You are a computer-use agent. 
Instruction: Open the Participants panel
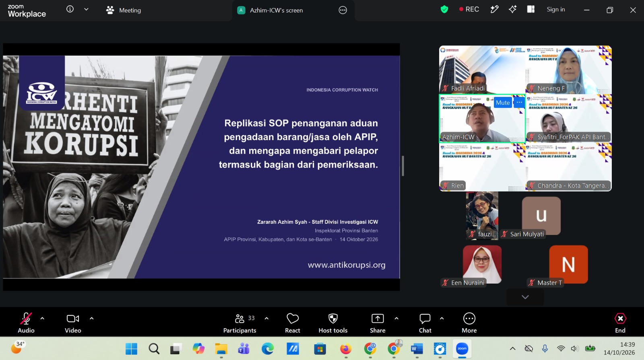click(x=240, y=323)
